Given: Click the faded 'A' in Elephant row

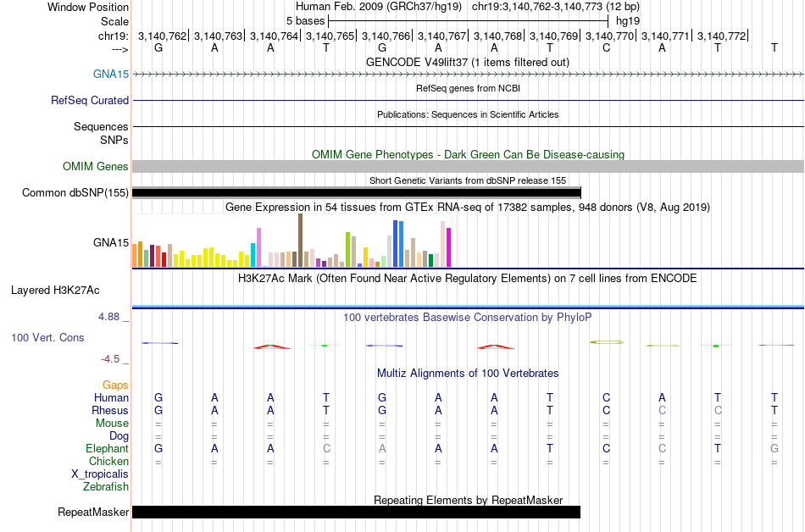Looking at the screenshot, I should (x=382, y=448).
